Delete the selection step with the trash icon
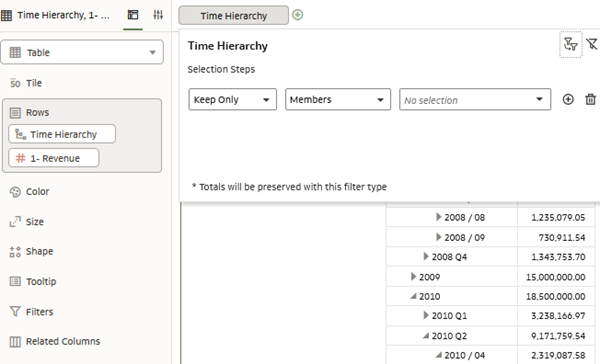This screenshot has width=600, height=364. pos(590,100)
